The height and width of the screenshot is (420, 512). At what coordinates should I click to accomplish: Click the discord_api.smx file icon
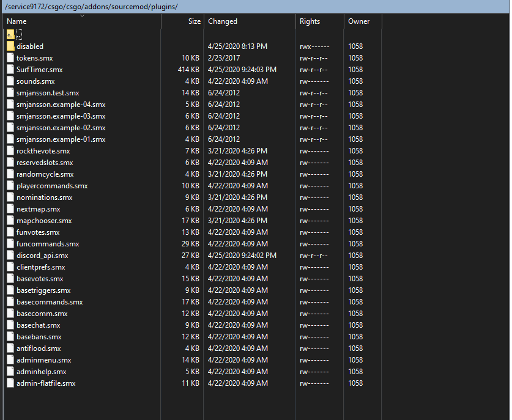click(x=10, y=255)
